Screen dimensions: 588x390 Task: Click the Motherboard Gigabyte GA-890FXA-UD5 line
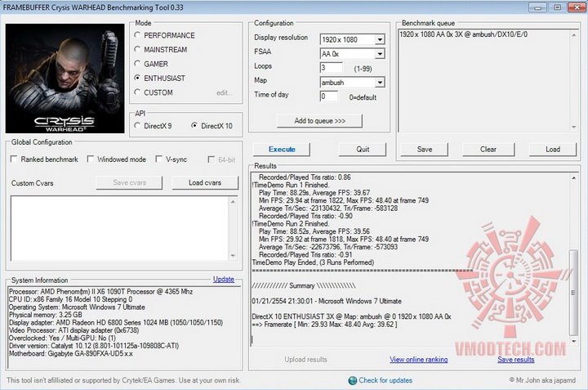(71, 353)
